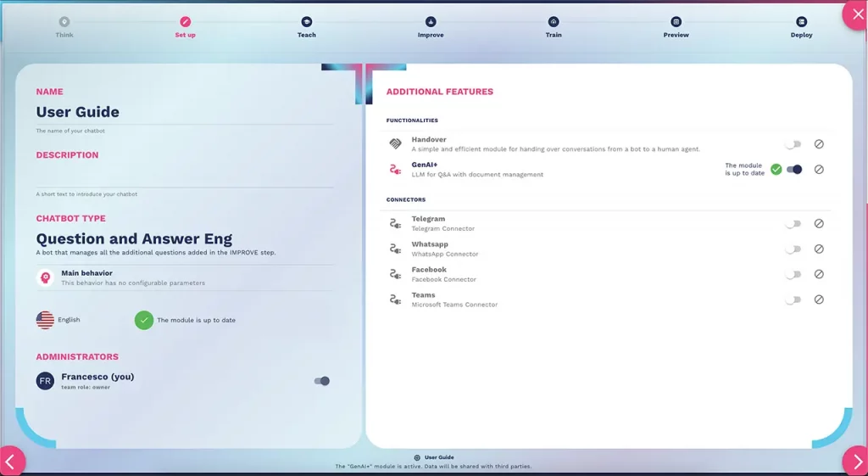Switch to the Teach step label
Screen dimensions: 868x476
pyautogui.click(x=306, y=35)
